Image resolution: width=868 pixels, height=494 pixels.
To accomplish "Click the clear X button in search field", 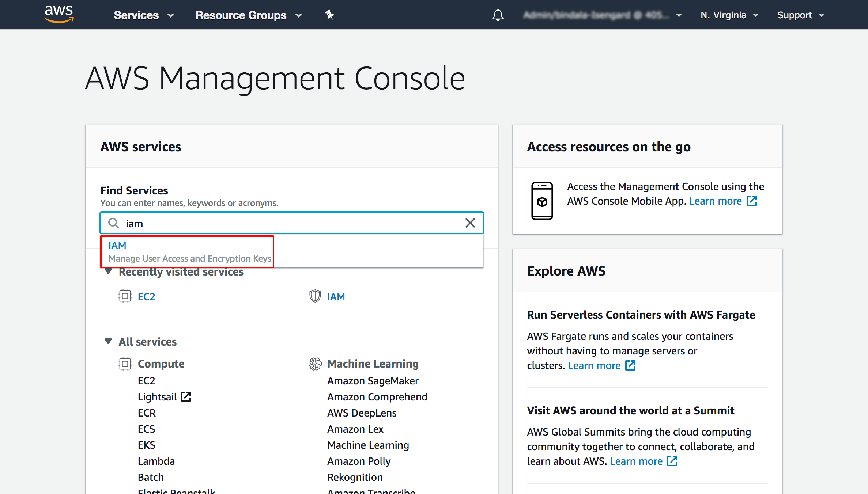I will [x=470, y=223].
